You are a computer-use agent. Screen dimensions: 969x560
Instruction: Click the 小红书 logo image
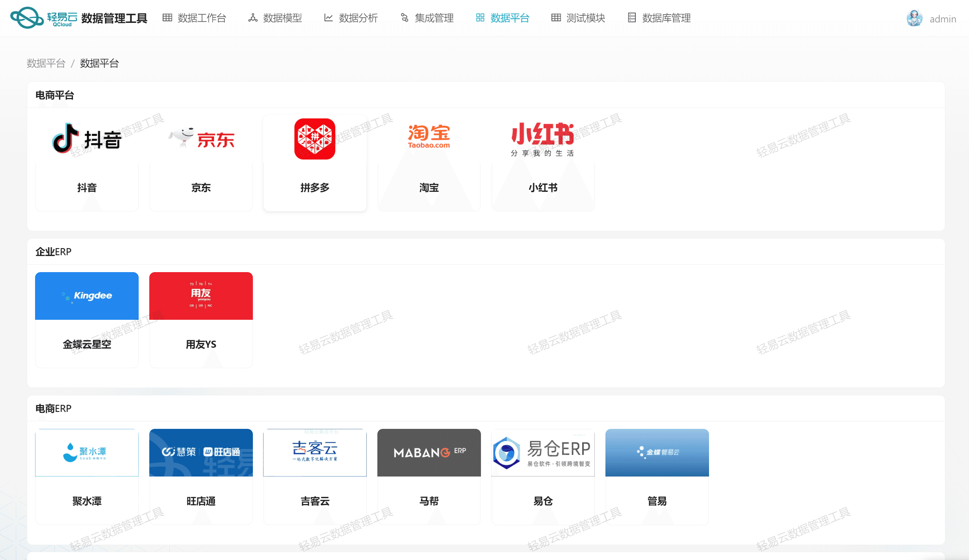[543, 139]
